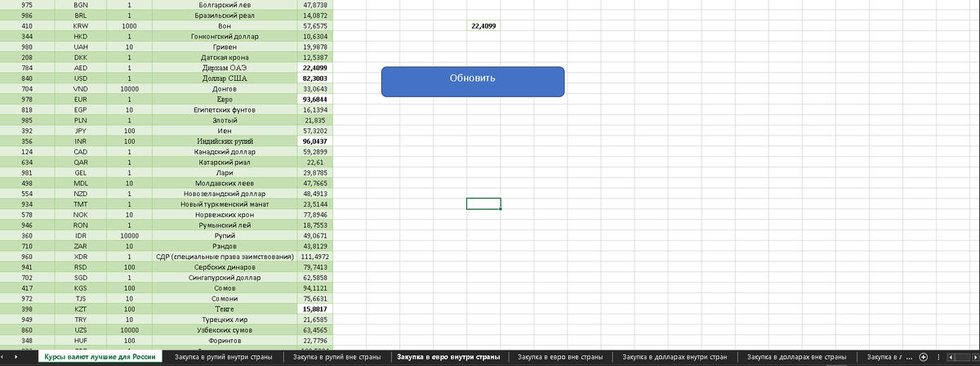Select the 'Индийских рупий' cell
The image size is (980, 366).
click(225, 141)
